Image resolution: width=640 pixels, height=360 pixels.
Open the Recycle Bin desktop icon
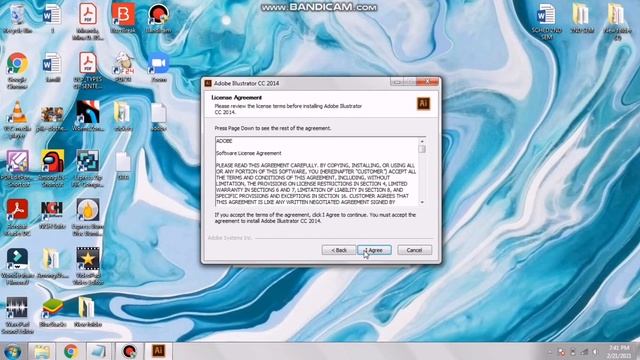tap(17, 19)
